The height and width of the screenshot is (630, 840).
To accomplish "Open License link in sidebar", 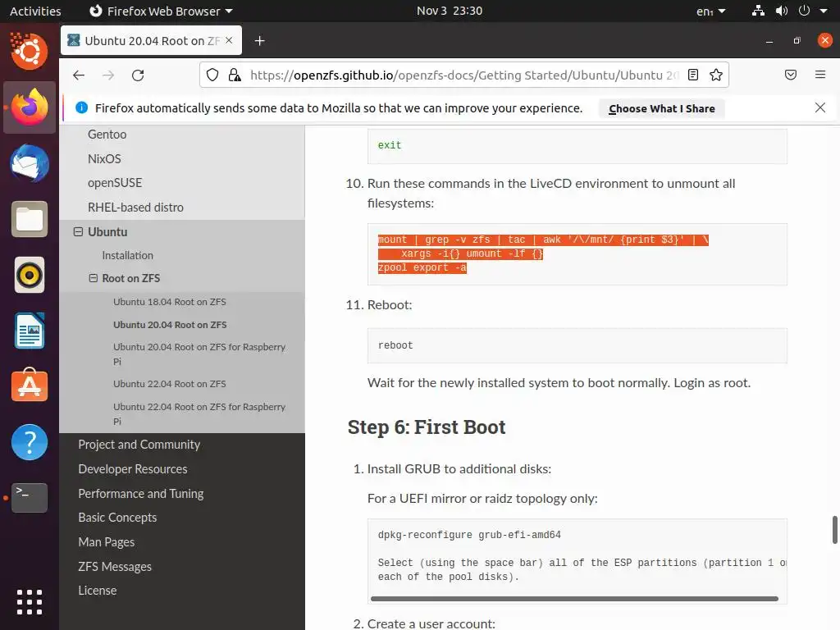I will pyautogui.click(x=98, y=591).
